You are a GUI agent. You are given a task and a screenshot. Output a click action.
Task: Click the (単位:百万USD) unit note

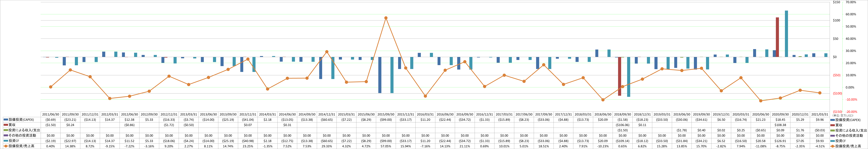click(x=843, y=115)
